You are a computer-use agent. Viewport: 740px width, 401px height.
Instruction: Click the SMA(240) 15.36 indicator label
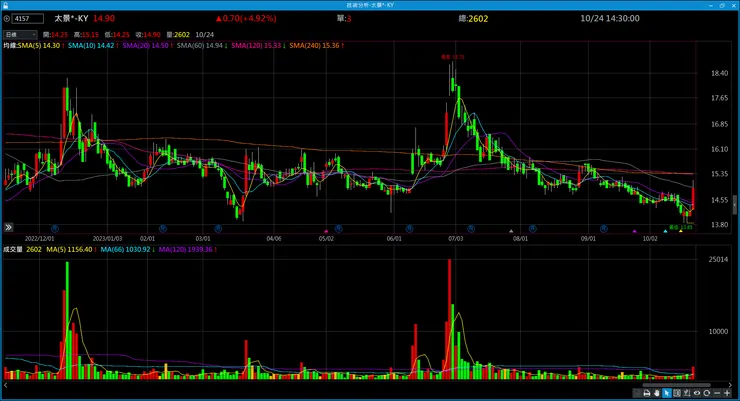coord(314,46)
